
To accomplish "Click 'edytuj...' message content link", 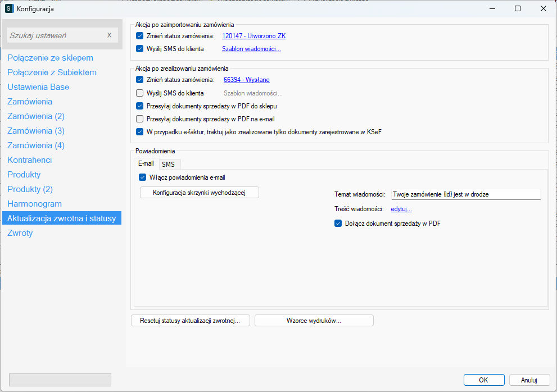I will [401, 209].
